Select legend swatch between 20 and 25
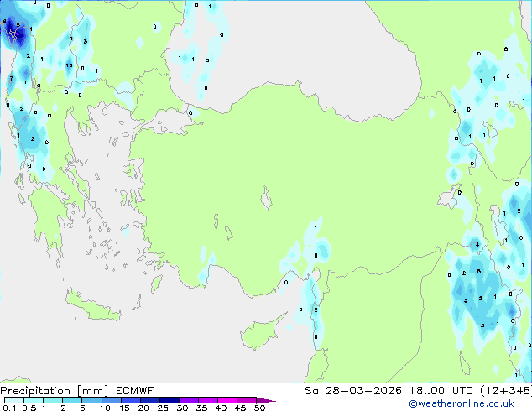The height and width of the screenshot is (411, 532). [x=149, y=400]
